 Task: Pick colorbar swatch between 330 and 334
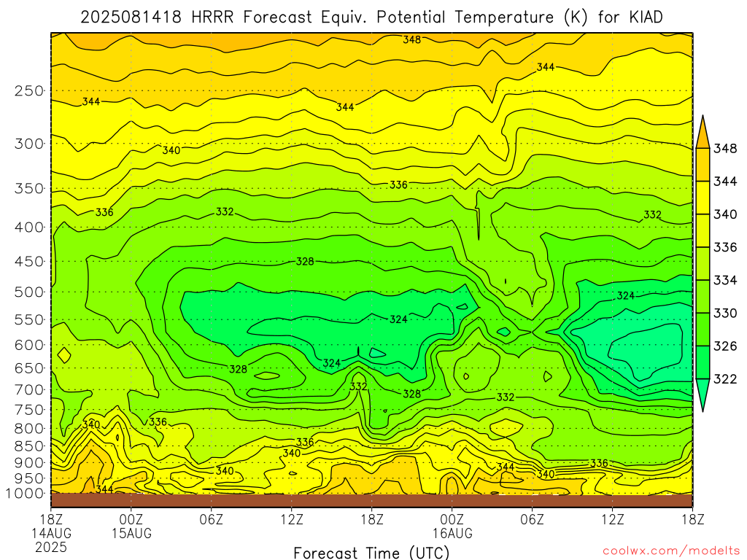pyautogui.click(x=703, y=296)
